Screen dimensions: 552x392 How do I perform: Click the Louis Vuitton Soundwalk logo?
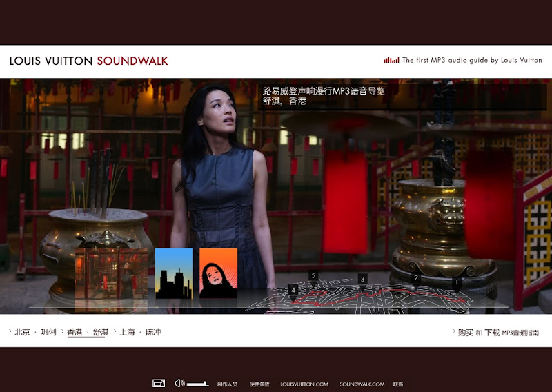pyautogui.click(x=89, y=61)
